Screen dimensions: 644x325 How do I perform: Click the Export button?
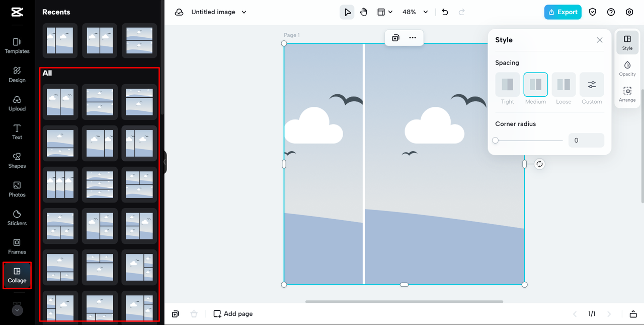coord(563,12)
